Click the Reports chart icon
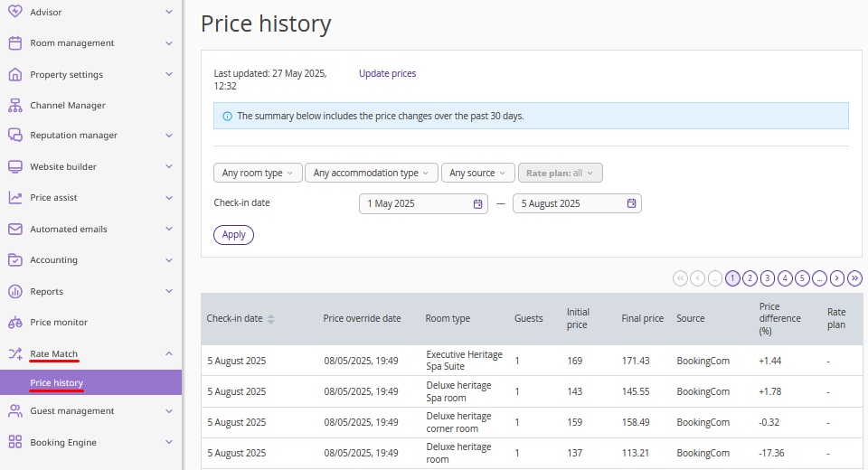This screenshot has width=868, height=470. 15,291
